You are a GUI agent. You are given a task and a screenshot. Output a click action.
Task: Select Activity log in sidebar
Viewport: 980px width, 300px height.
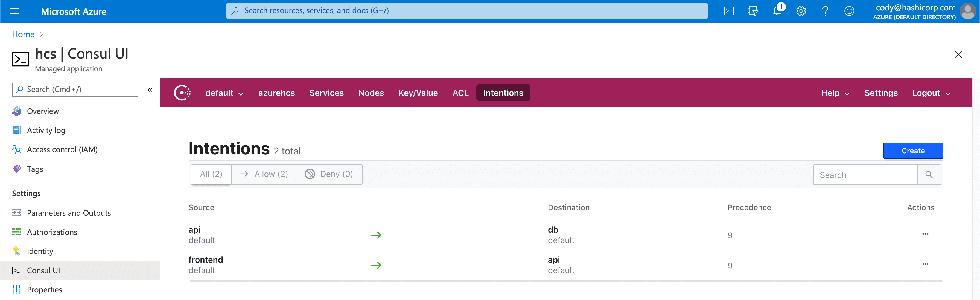pos(46,130)
